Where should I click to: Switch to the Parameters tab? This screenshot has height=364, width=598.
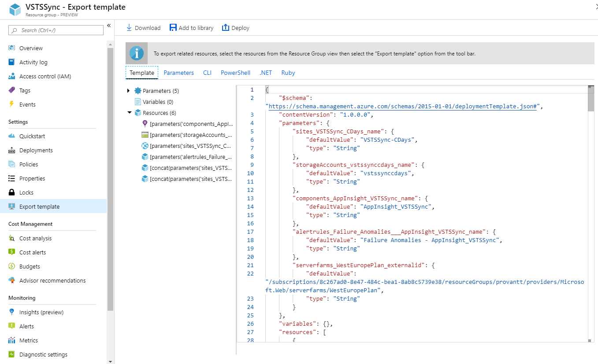(178, 73)
